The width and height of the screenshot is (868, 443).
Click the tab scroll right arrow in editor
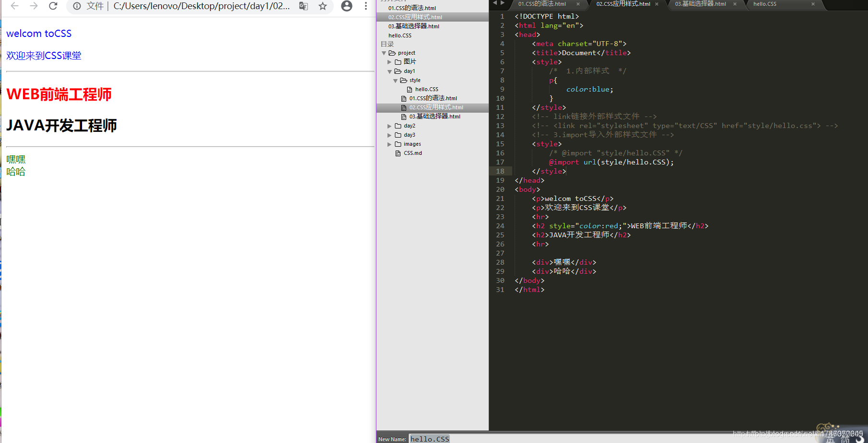point(503,3)
